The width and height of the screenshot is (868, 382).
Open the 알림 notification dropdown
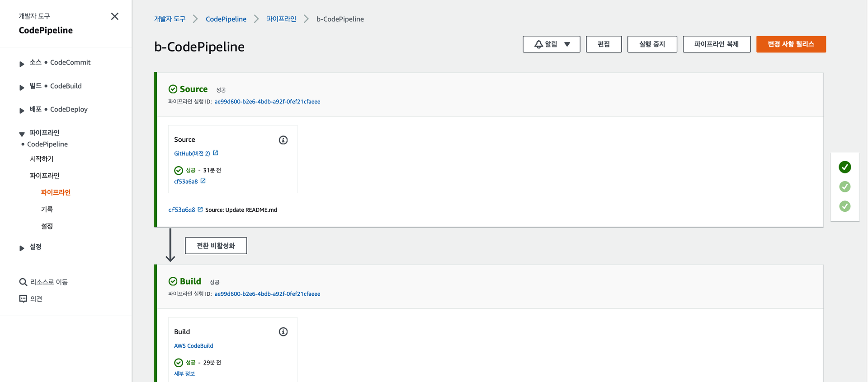coord(551,44)
